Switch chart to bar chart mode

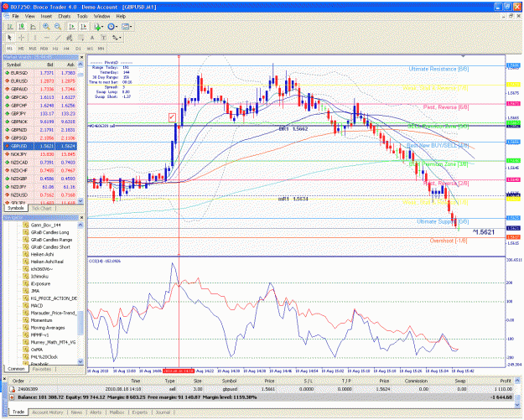pyautogui.click(x=10, y=26)
